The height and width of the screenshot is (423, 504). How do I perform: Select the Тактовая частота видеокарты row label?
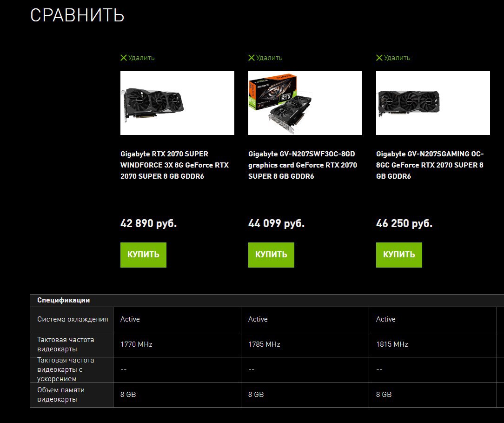click(66, 344)
